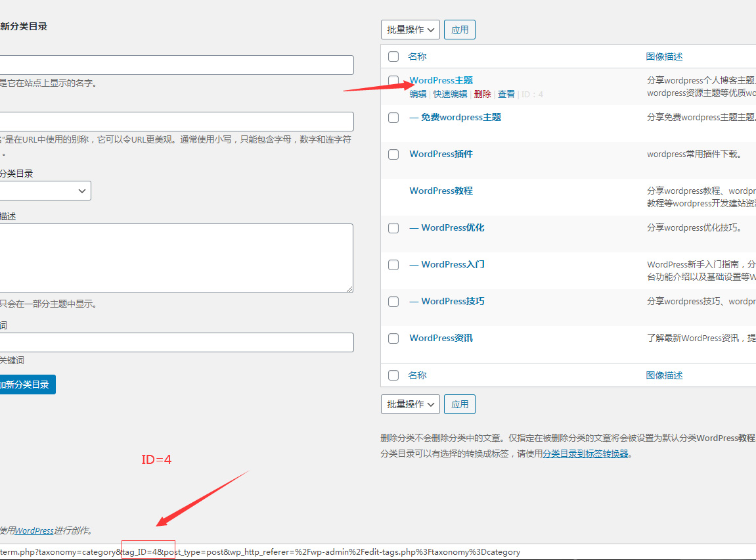
Task: Sort the list by 名称 column
Action: (x=417, y=56)
